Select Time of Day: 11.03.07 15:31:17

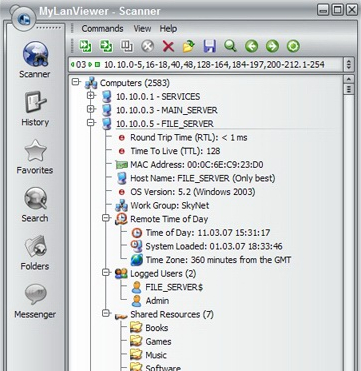(x=208, y=233)
